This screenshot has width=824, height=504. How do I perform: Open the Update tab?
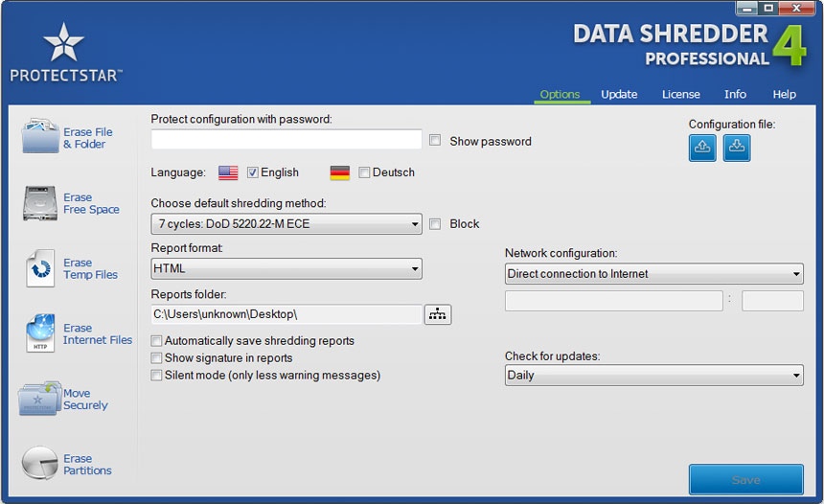click(619, 94)
